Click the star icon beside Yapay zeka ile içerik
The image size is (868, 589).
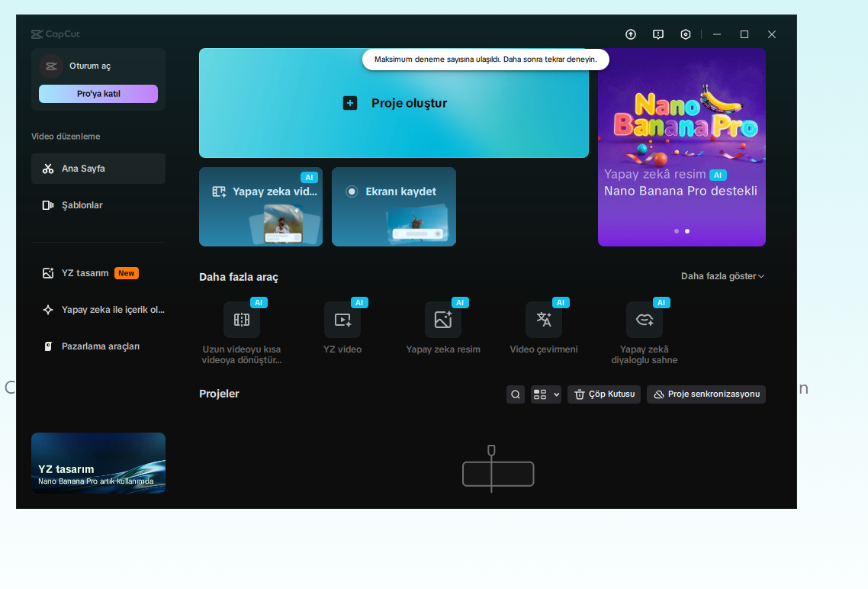coord(48,310)
